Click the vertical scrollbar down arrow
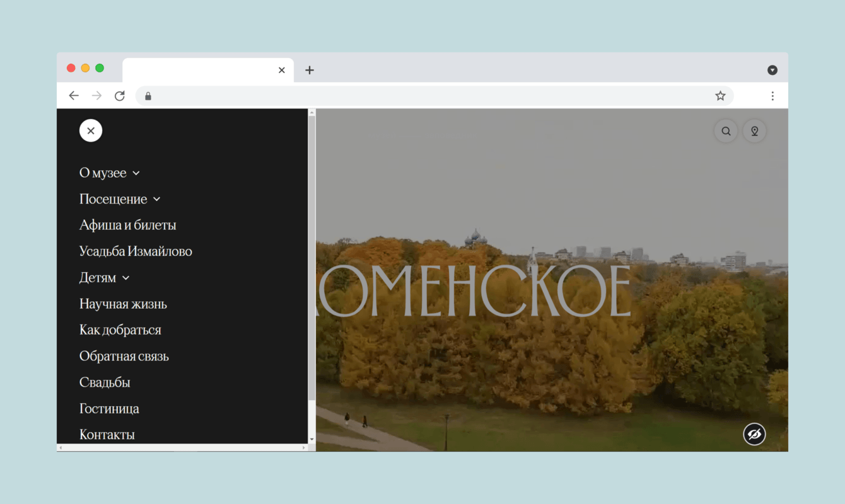Image resolution: width=845 pixels, height=504 pixels. tap(312, 439)
